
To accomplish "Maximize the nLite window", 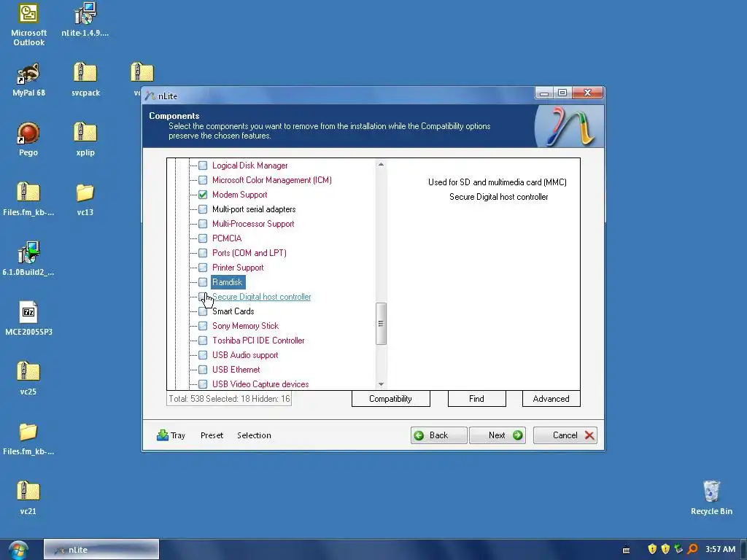I will (562, 93).
